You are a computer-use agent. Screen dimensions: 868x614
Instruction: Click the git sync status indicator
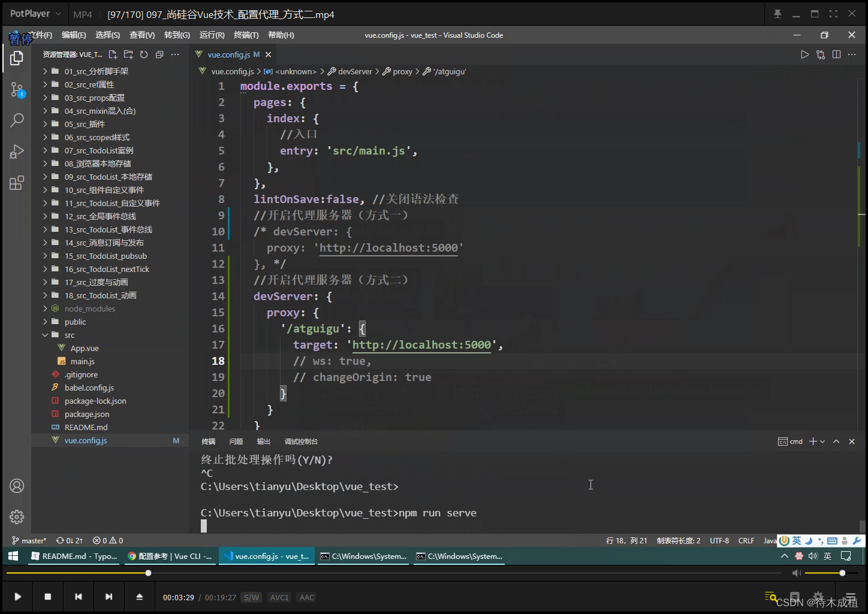(x=70, y=540)
